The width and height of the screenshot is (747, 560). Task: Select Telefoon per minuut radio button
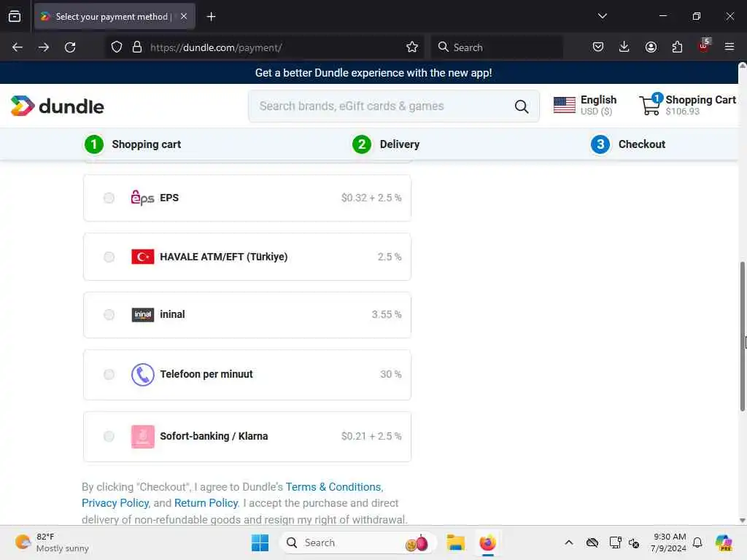[x=109, y=375]
